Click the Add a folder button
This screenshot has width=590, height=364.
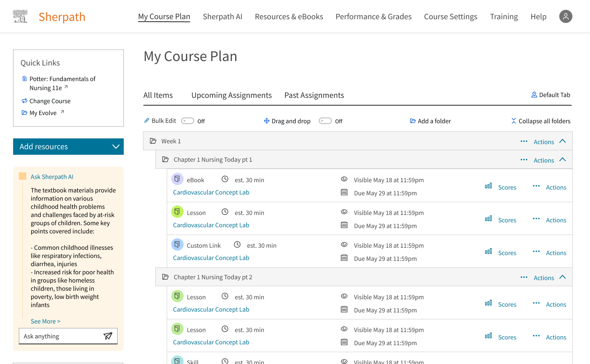(430, 121)
